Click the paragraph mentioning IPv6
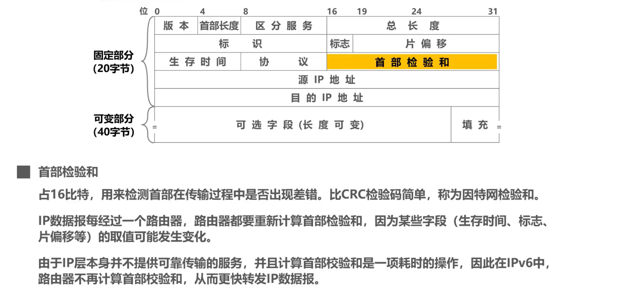The width and height of the screenshot is (644, 305). (x=294, y=271)
